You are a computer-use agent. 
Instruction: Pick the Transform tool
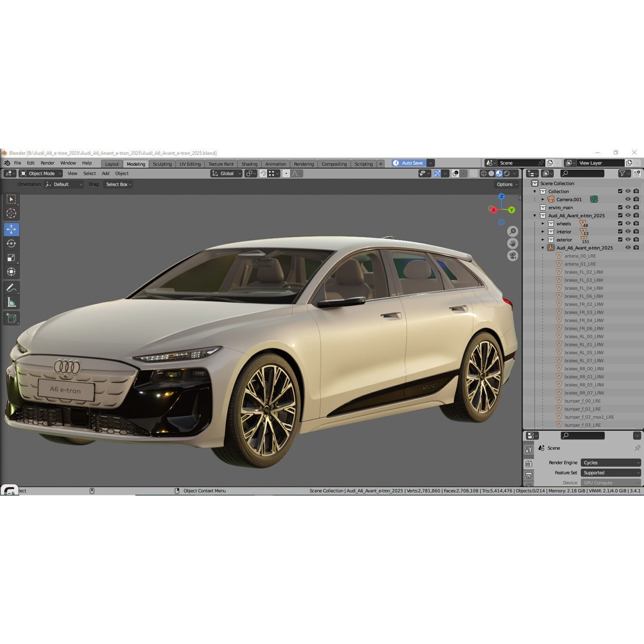click(11, 272)
